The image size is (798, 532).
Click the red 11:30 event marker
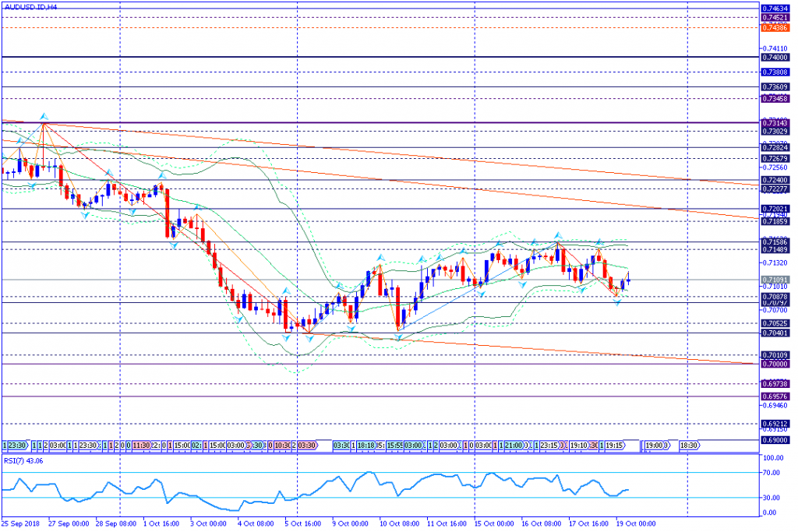141,445
